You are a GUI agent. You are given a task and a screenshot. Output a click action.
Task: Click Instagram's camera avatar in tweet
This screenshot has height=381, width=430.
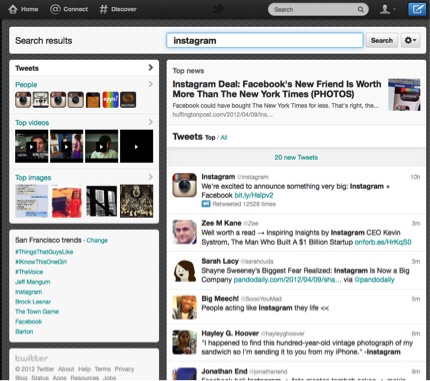pyautogui.click(x=184, y=185)
